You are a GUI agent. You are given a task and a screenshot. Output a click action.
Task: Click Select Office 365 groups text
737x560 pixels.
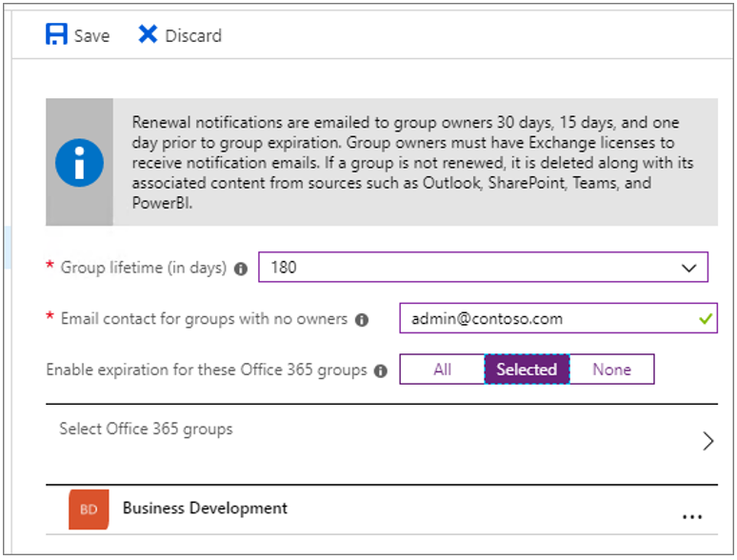(146, 429)
